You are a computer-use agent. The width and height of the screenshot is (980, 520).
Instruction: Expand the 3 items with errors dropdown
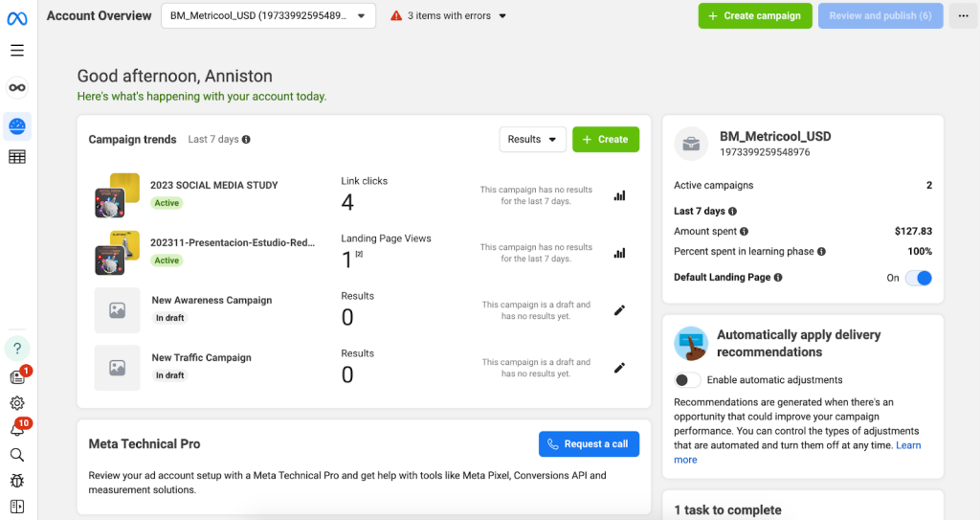(x=448, y=15)
